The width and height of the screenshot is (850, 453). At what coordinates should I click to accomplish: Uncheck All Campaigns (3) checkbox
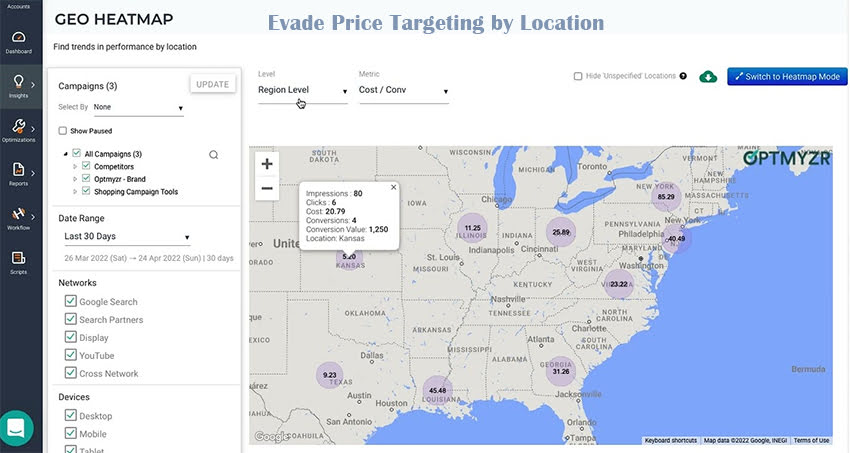[x=76, y=153]
